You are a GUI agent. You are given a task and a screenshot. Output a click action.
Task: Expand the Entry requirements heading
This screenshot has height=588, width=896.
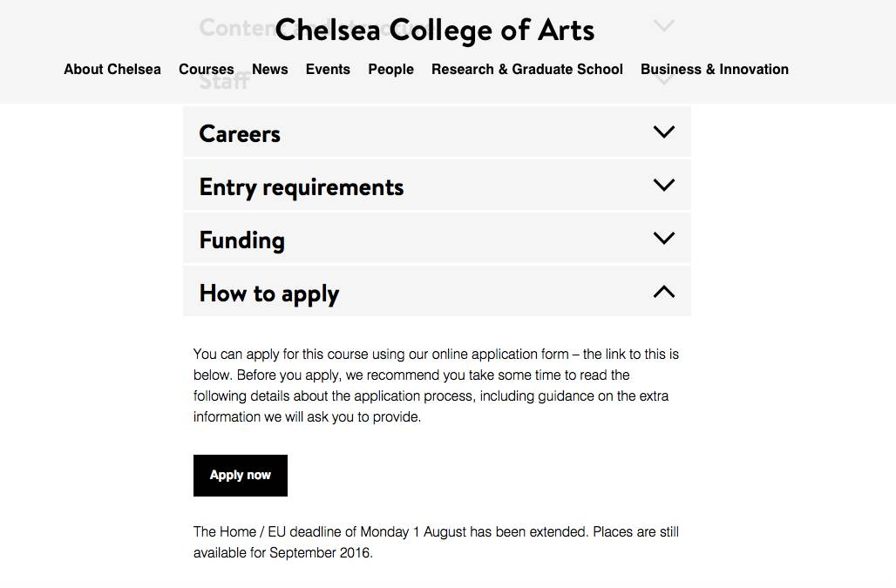302,187
